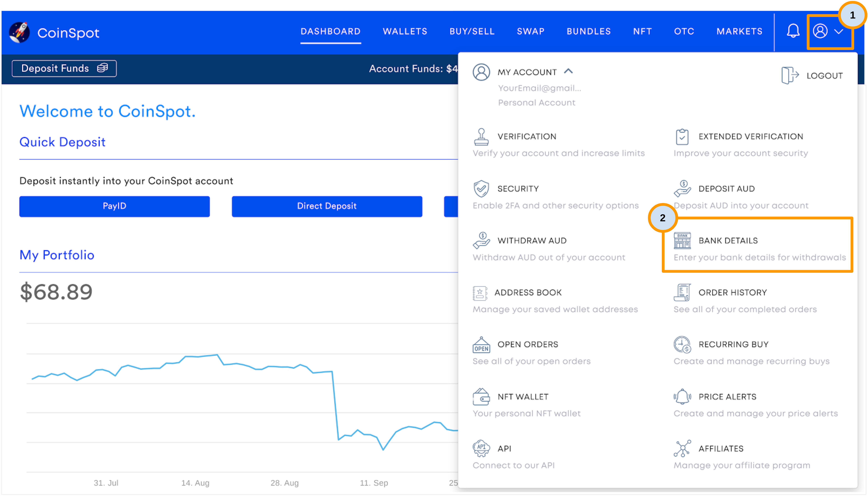Screen dimensions: 868x496
Task: Click the My Account avatar icon
Action: pos(481,72)
